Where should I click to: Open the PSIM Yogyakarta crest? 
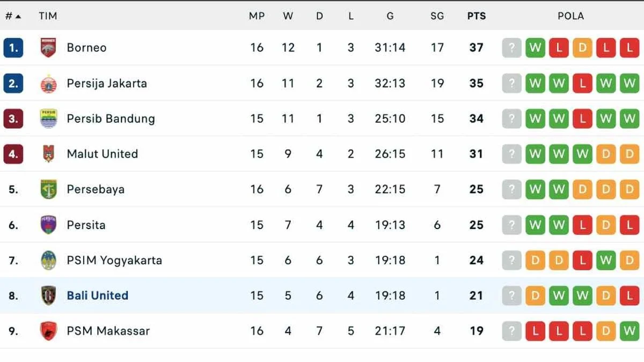coord(49,260)
